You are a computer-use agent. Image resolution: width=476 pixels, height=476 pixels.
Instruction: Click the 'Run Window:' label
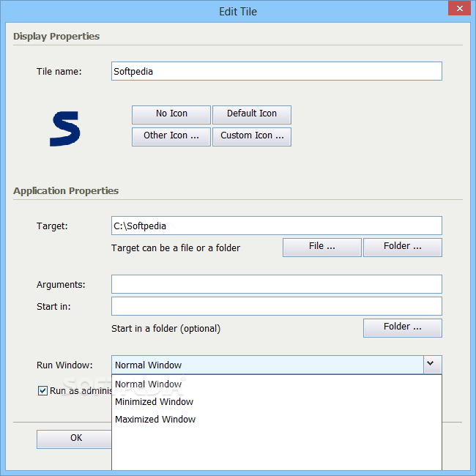click(64, 365)
